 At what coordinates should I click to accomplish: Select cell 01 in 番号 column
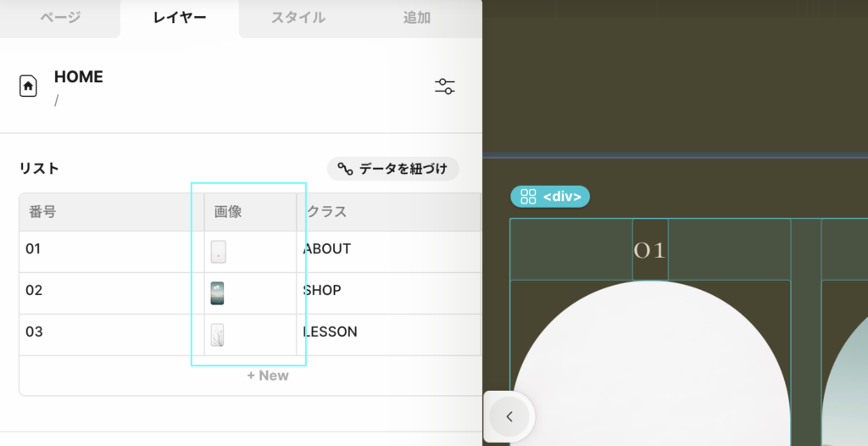point(112,252)
